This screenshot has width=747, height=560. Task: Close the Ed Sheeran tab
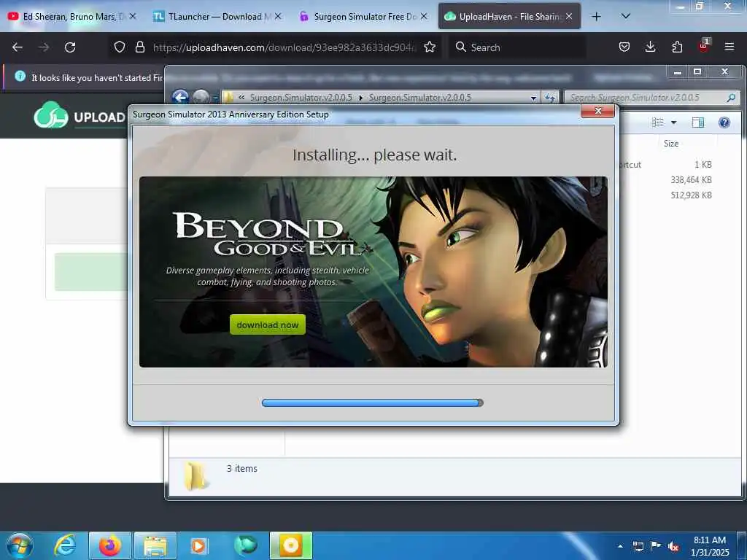coord(133,16)
